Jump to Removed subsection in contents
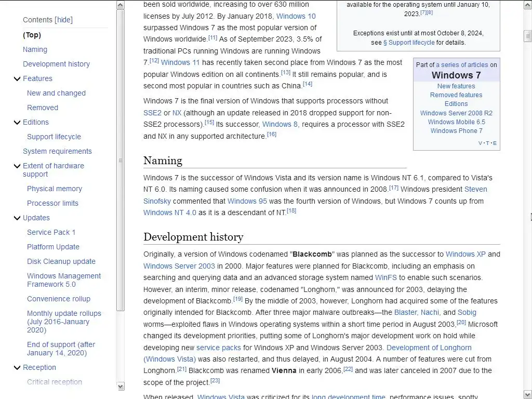Screen dimensions: 532x399 (x=43, y=108)
